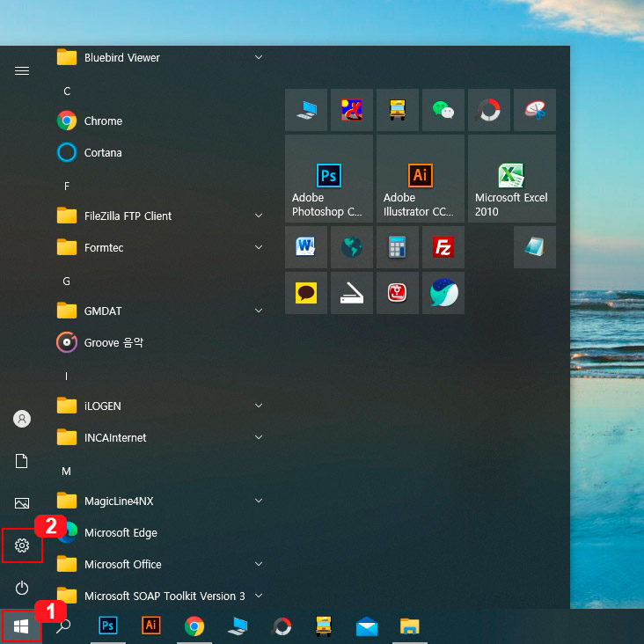Click the letter G section header

click(x=67, y=282)
